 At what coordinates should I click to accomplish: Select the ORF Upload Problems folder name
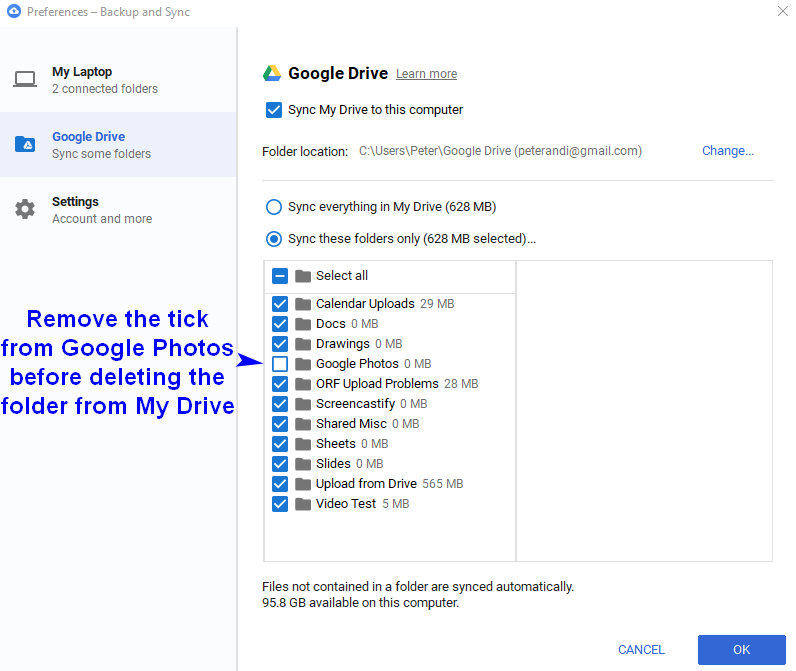click(x=377, y=384)
